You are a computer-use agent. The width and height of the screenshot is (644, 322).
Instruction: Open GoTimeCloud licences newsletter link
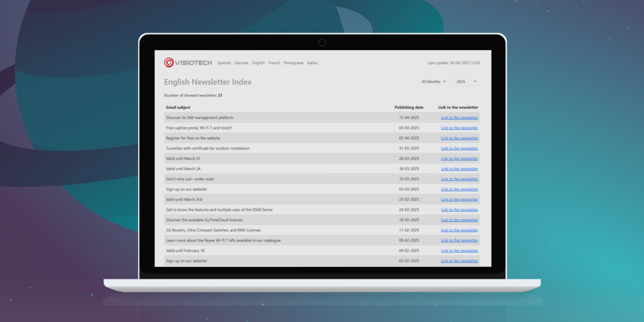tap(459, 220)
